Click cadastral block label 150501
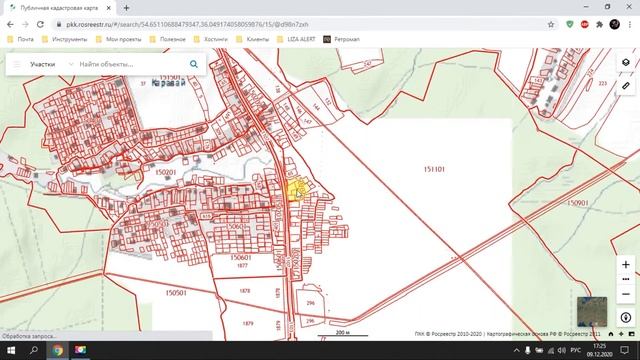 point(176,293)
